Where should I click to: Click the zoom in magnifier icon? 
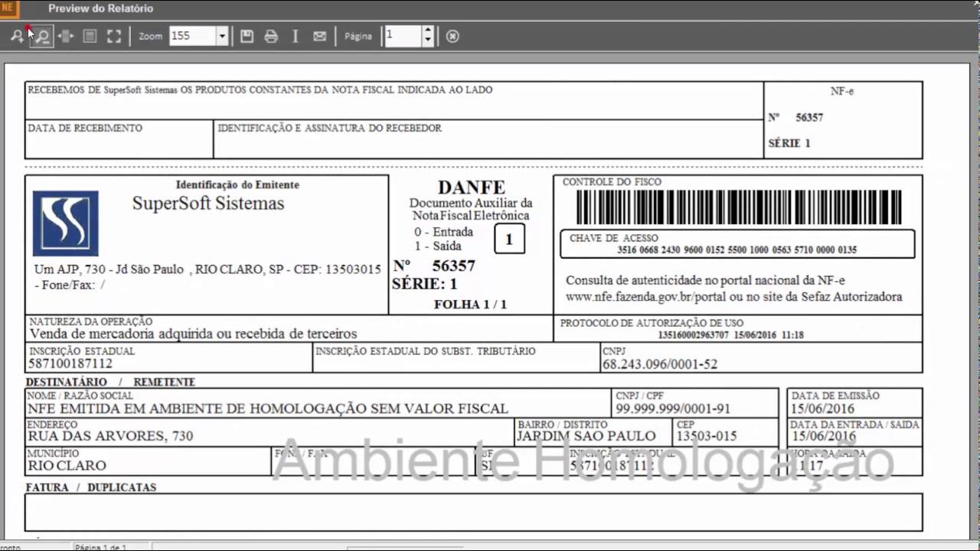17,36
